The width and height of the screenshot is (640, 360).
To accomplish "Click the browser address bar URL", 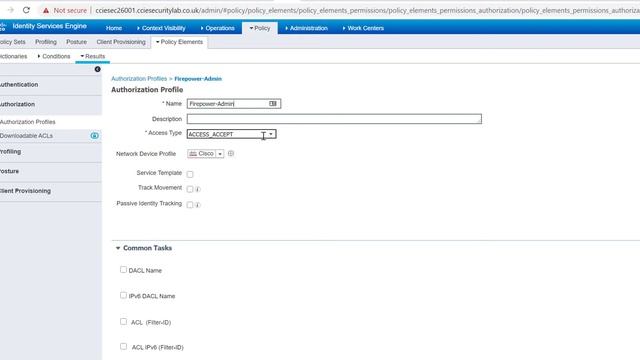I will [367, 10].
